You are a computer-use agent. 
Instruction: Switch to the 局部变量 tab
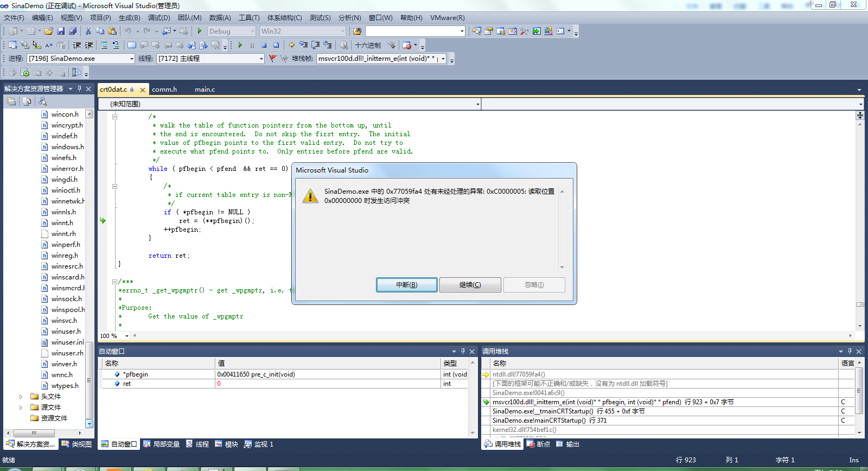pos(161,444)
